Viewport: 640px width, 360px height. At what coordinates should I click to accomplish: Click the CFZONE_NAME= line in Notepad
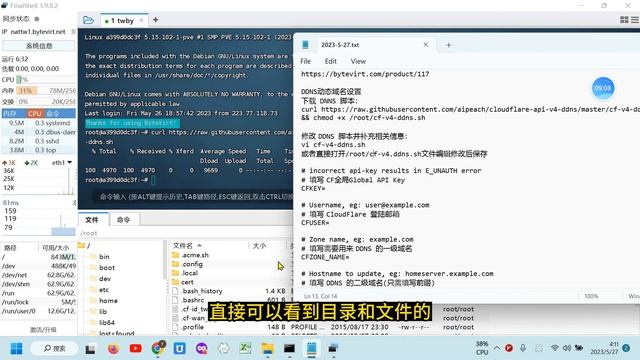325,257
